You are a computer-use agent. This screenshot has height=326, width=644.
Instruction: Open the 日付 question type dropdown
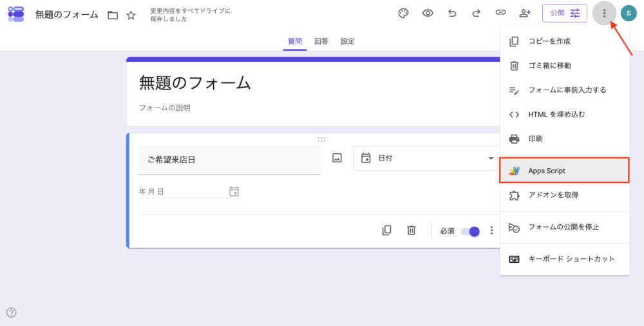coord(427,158)
